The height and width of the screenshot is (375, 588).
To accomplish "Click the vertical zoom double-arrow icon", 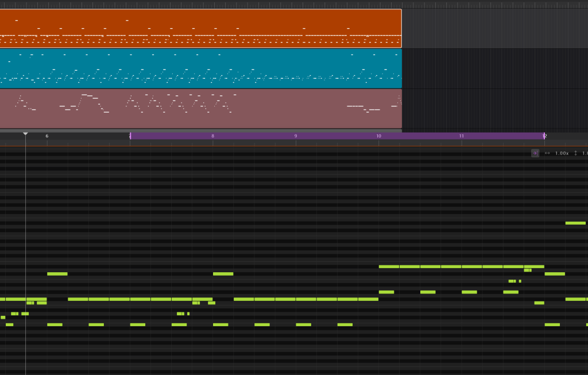I will pyautogui.click(x=575, y=153).
